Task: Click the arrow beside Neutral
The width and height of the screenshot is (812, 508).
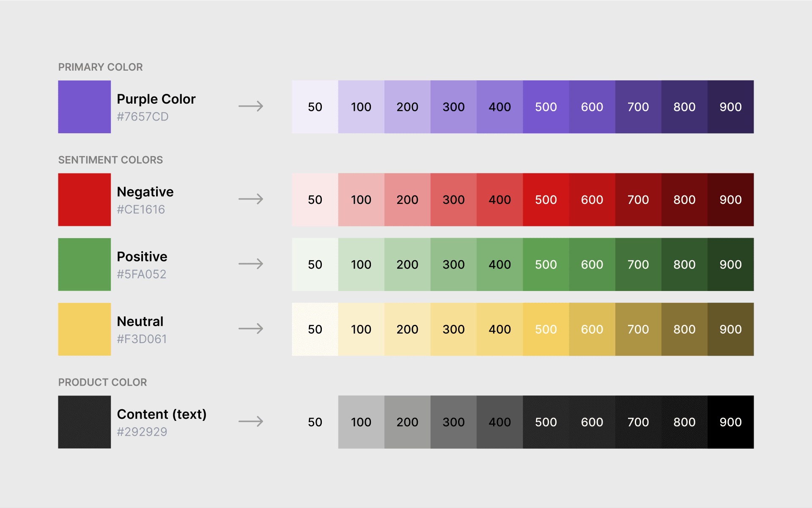Action: coord(251,329)
